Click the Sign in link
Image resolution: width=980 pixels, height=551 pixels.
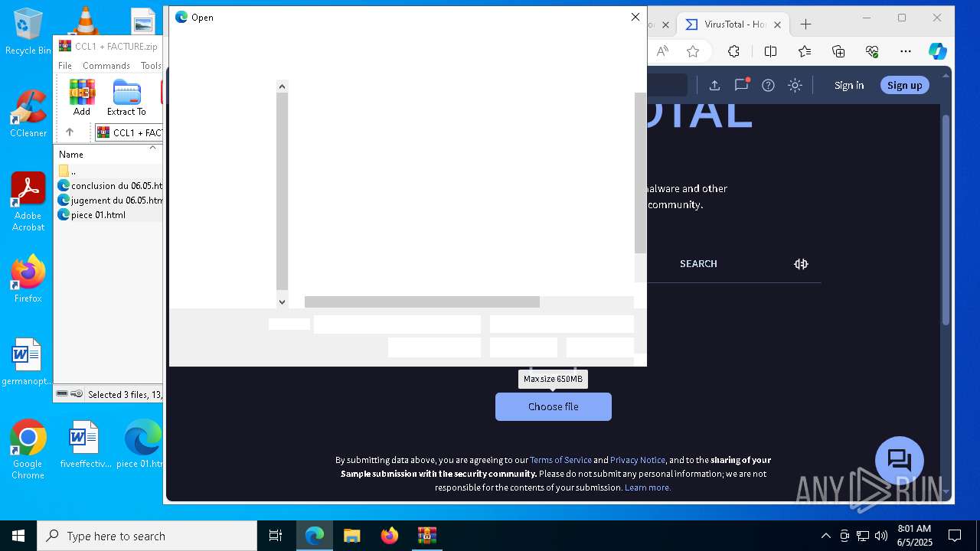[849, 85]
